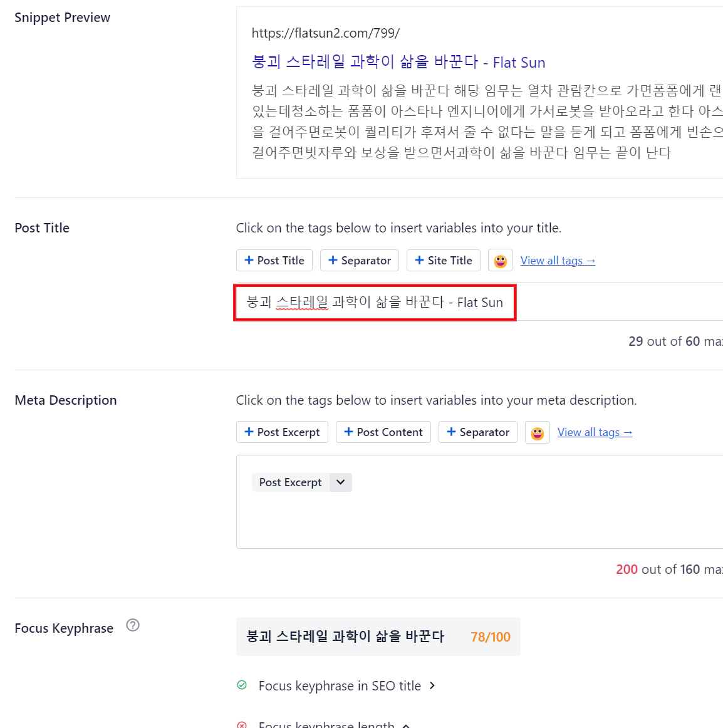Click the Focus Keyphrase section label
Viewport: 723px width, 728px height.
pyautogui.click(x=64, y=628)
